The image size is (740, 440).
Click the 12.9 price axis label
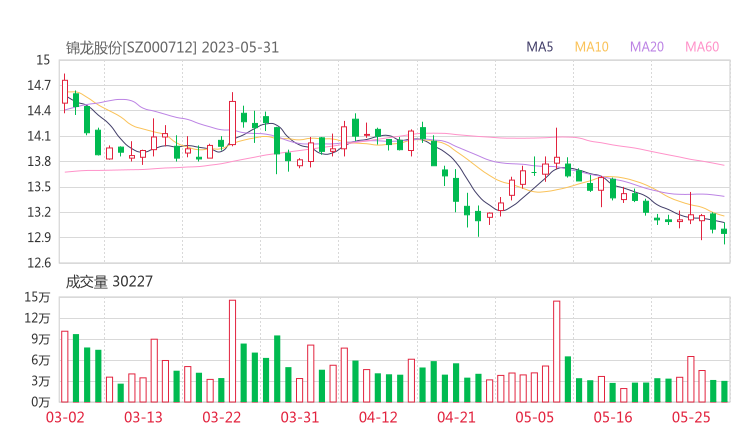39,237
